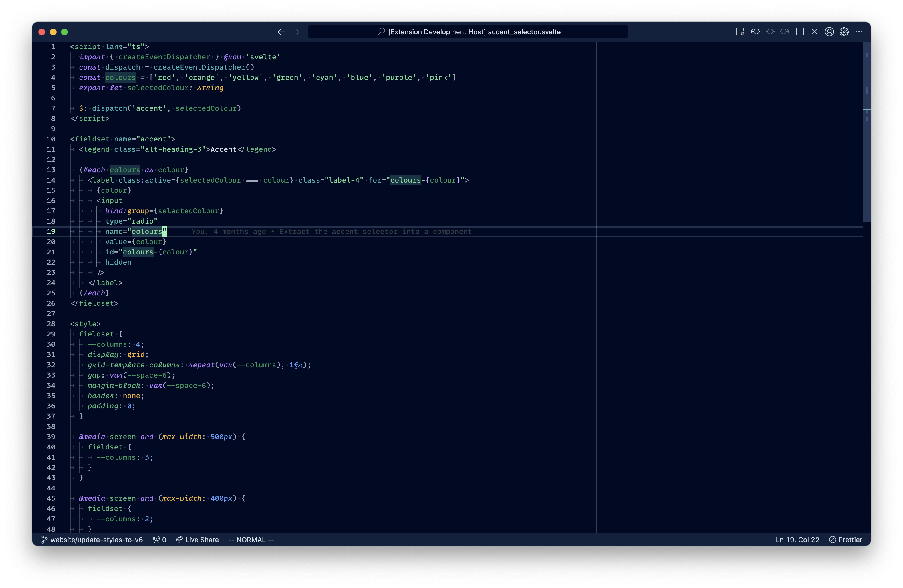Screen dimensions: 903x588
Task: Click the 'grid' value on the display line
Action: tap(136, 354)
